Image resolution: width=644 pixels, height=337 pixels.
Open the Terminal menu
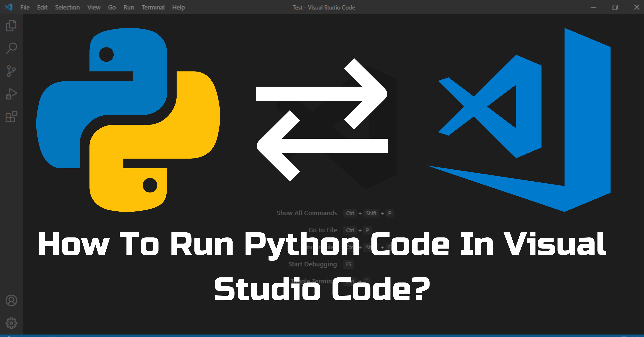(153, 8)
